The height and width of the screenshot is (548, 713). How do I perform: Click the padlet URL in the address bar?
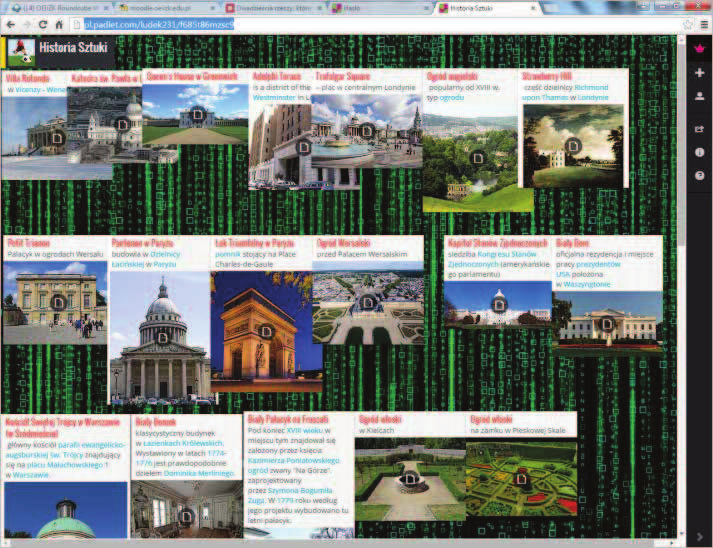tap(159, 25)
